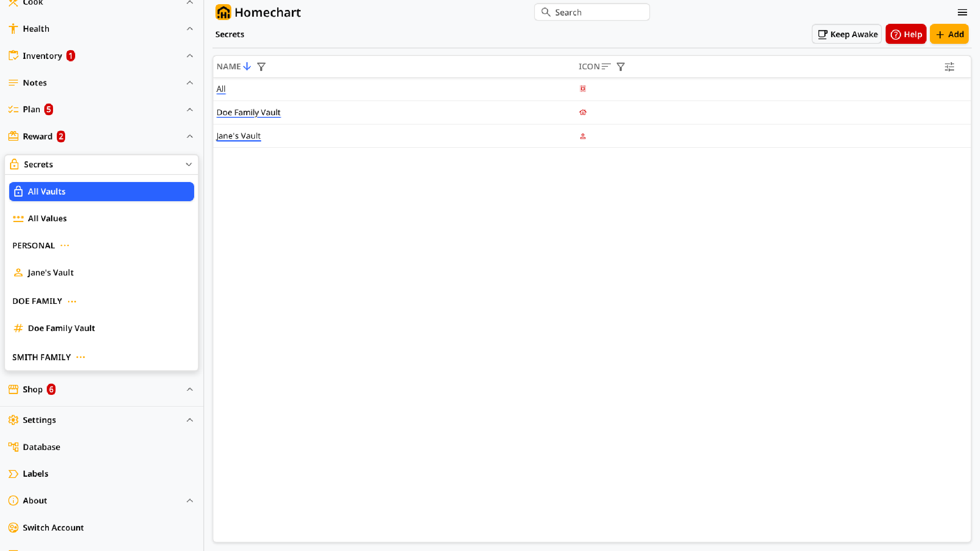
Task: Open the Doe Family Vault table link
Action: click(x=248, y=112)
